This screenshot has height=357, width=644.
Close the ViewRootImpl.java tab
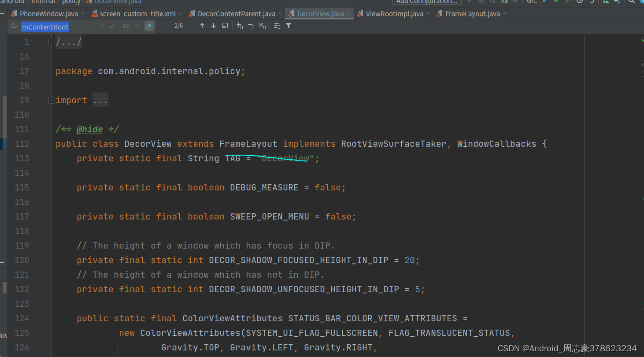(428, 14)
